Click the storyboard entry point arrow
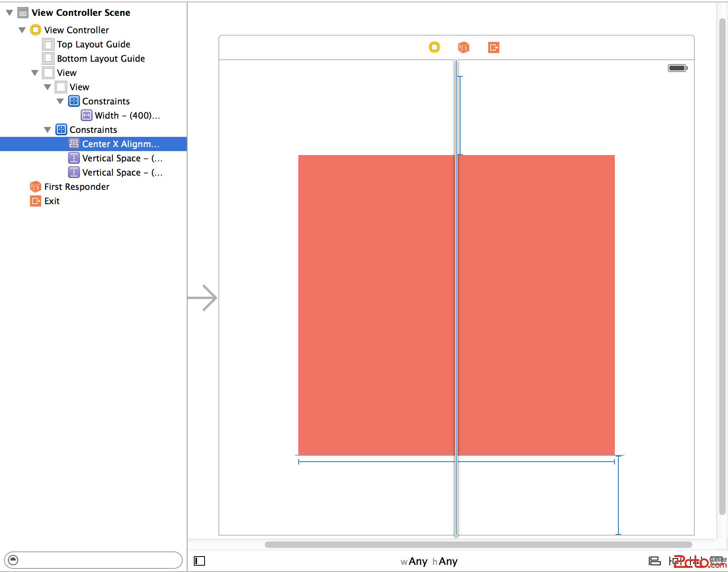728x572 pixels. [x=203, y=297]
